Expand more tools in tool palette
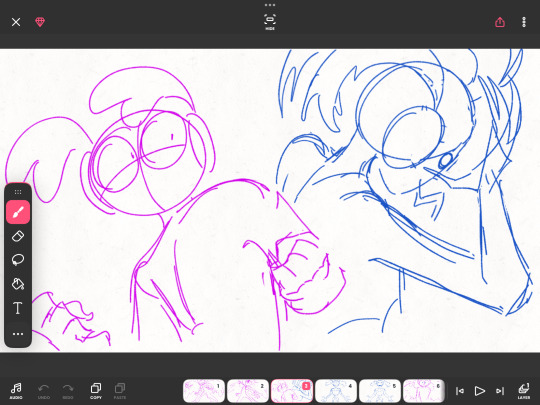Screen dimensions: 540x405 [18, 334]
